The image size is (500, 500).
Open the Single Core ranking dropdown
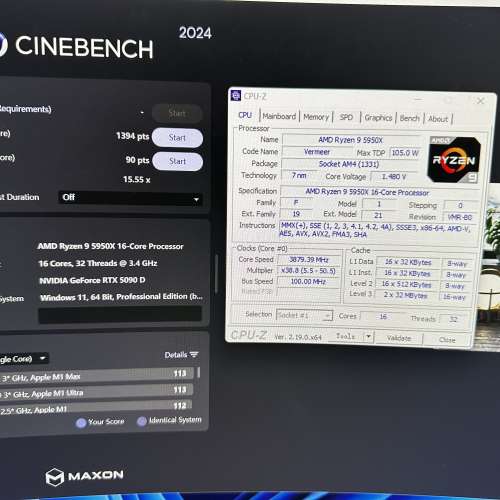coord(23,359)
